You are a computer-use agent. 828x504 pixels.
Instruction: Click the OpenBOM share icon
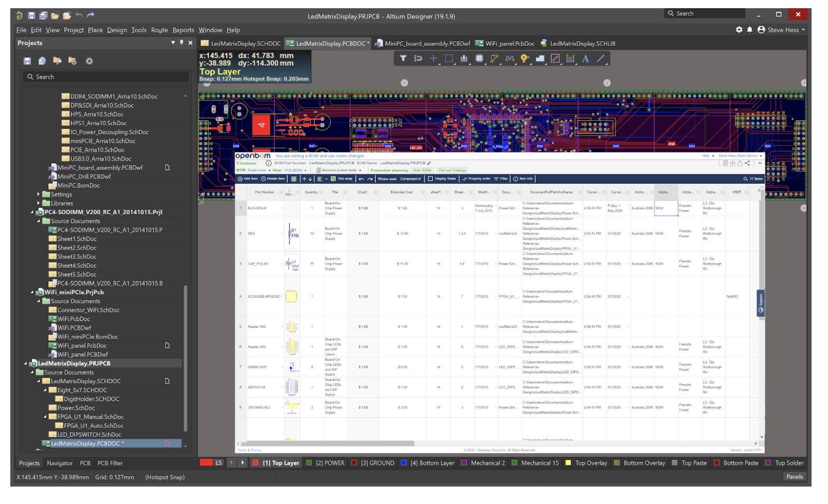(747, 163)
